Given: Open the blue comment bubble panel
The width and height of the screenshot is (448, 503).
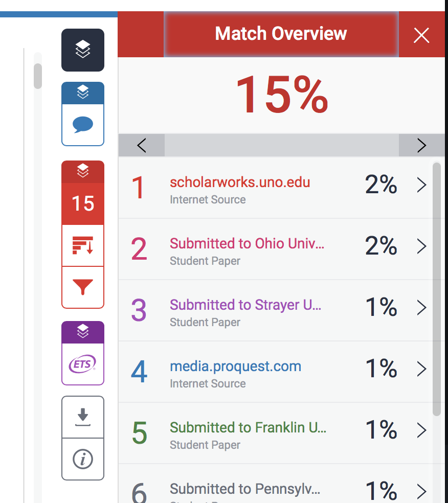Looking at the screenshot, I should coord(83,125).
